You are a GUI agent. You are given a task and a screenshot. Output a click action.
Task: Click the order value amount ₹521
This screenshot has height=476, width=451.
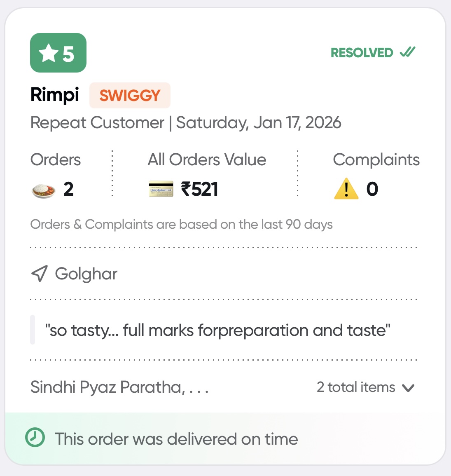[199, 188]
